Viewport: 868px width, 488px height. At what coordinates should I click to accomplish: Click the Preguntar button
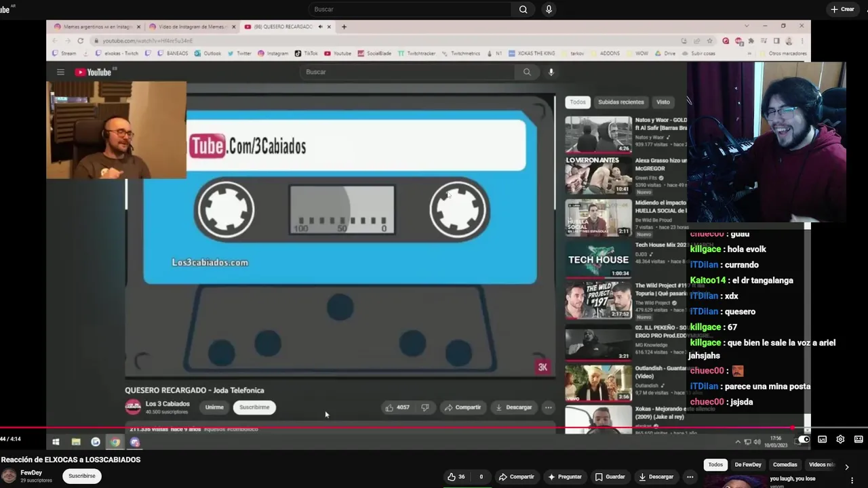[x=565, y=476]
